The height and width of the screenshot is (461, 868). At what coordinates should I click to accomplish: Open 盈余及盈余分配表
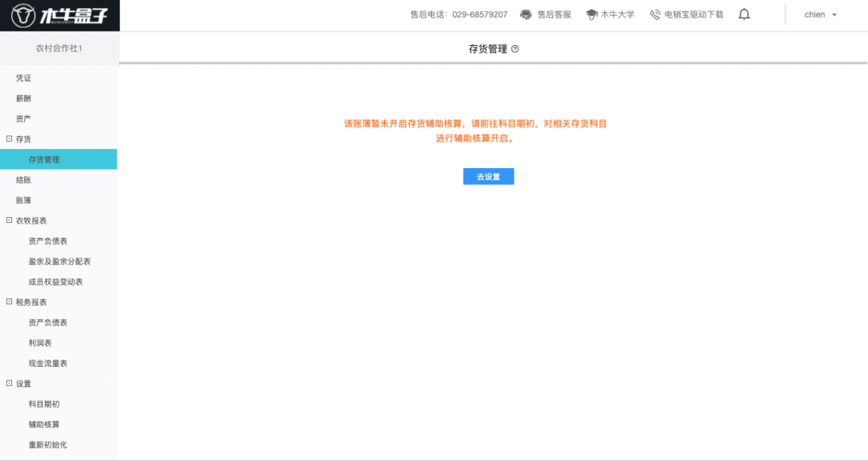click(59, 261)
